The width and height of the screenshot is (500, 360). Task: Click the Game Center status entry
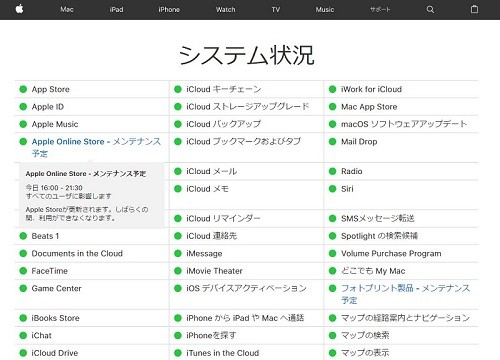click(56, 288)
